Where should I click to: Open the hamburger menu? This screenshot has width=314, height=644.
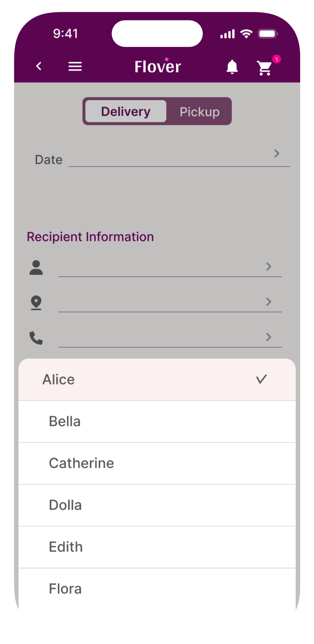point(75,66)
